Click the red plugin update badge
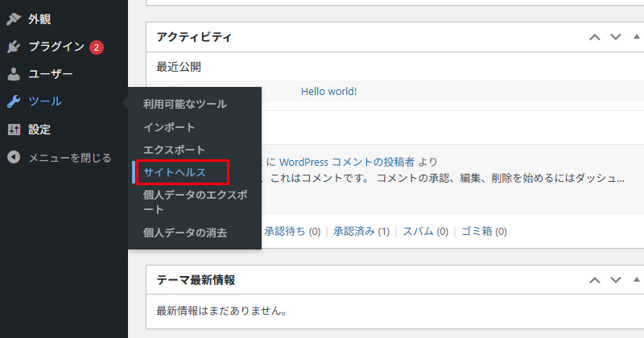This screenshot has width=644, height=338. 96,47
